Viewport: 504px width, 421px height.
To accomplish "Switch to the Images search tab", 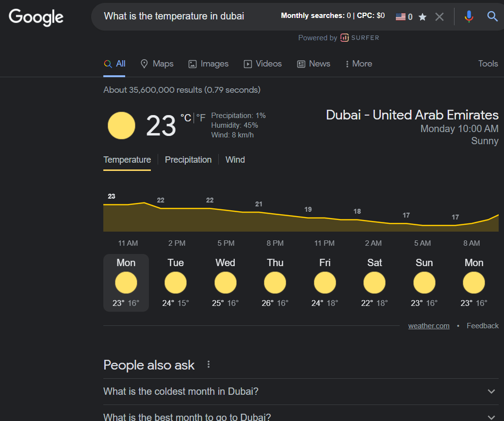I will click(209, 64).
